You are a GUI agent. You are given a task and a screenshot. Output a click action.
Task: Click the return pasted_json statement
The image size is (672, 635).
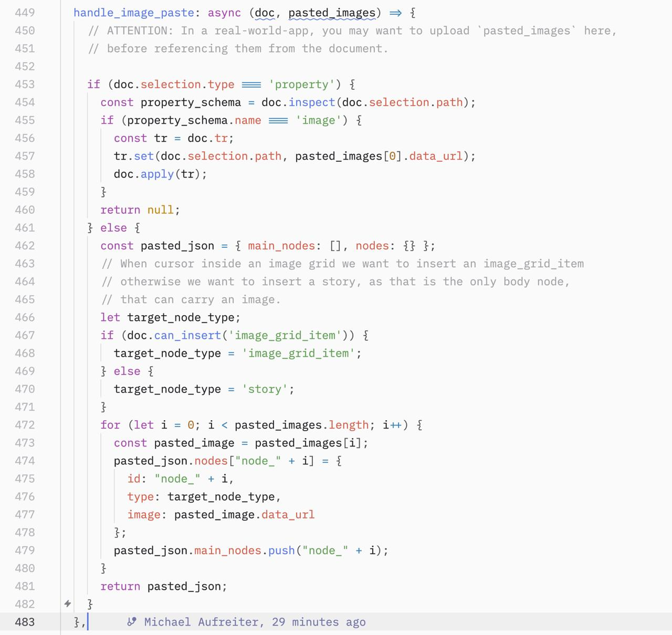click(x=163, y=586)
